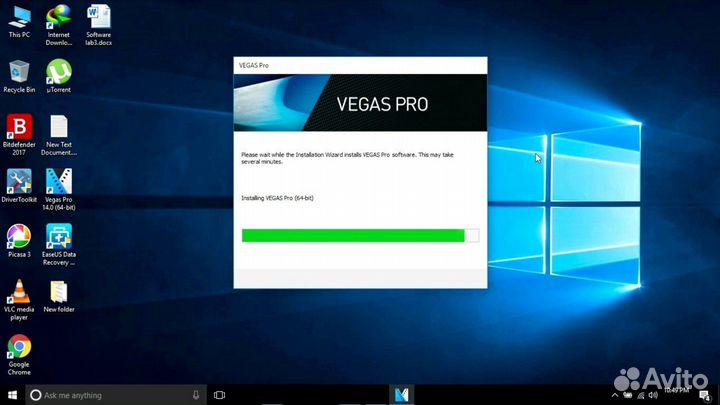
Task: Click the VEGAS Pro installer taskbar button
Action: click(402, 395)
